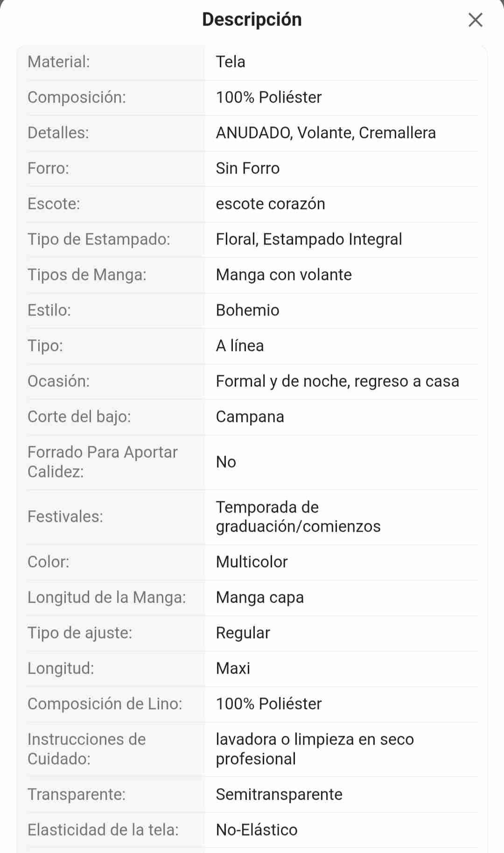The height and width of the screenshot is (853, 504).
Task: Tap the Forrado Para Aportar Calidez label
Action: pyautogui.click(x=103, y=462)
